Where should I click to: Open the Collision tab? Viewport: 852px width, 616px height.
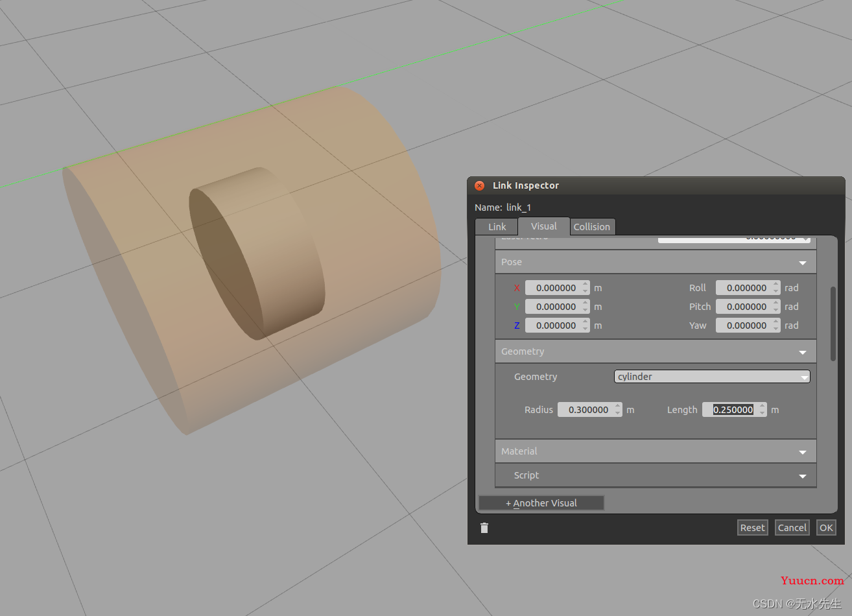pos(592,227)
